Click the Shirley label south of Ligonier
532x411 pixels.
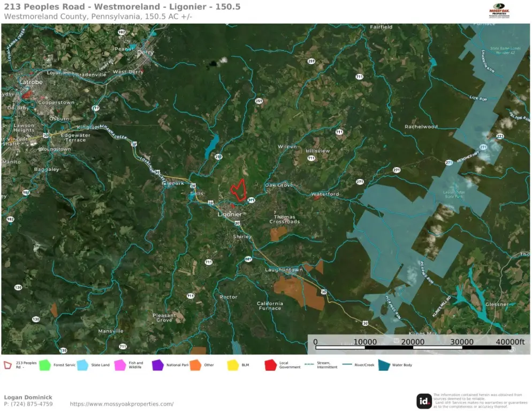coord(242,236)
